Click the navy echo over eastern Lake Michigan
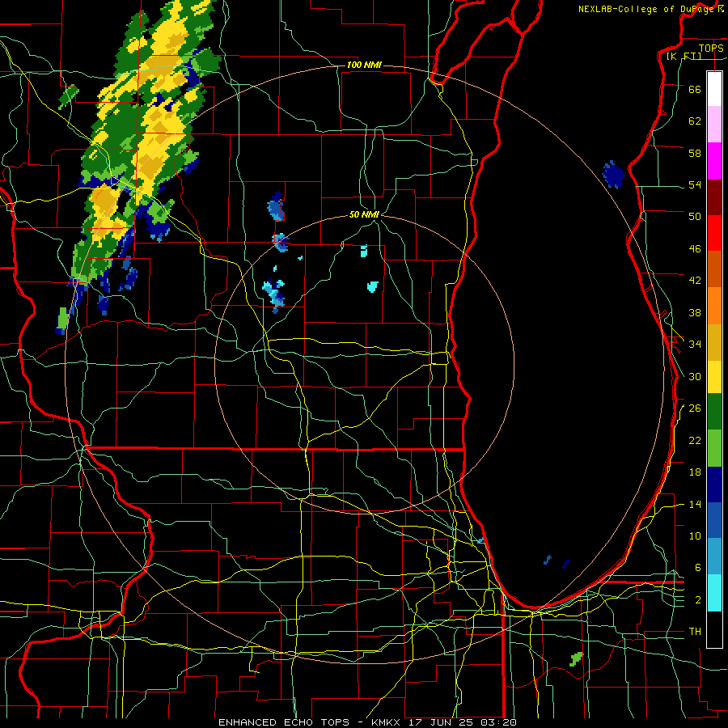This screenshot has height=728, width=728. [613, 175]
